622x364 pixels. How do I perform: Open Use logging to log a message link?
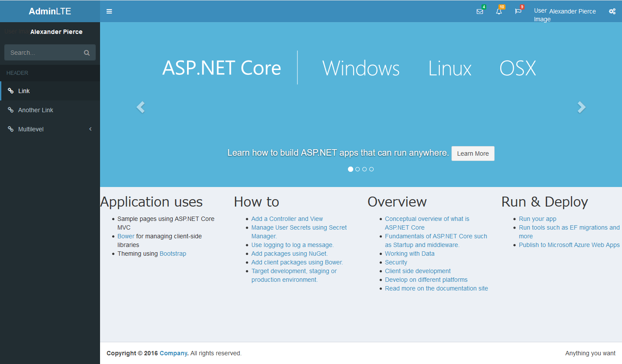click(292, 245)
